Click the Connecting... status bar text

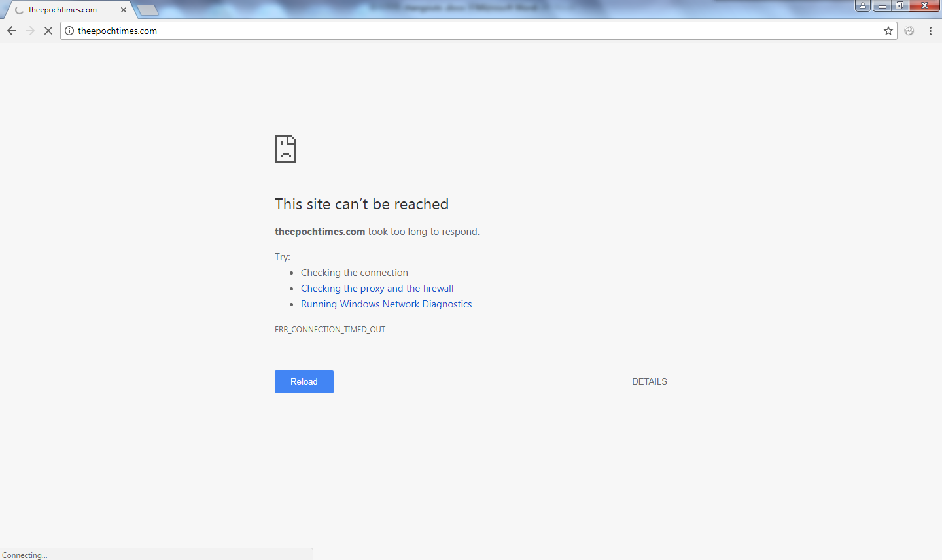click(25, 555)
